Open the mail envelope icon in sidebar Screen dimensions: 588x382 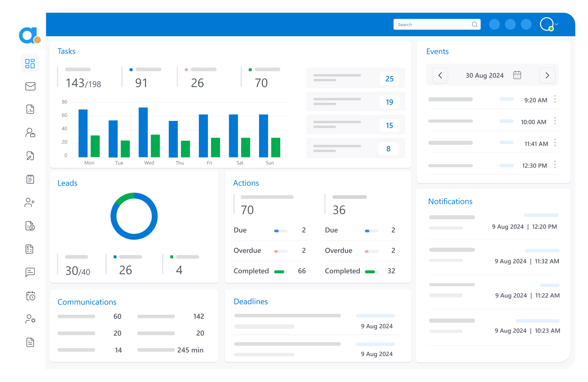click(x=30, y=86)
